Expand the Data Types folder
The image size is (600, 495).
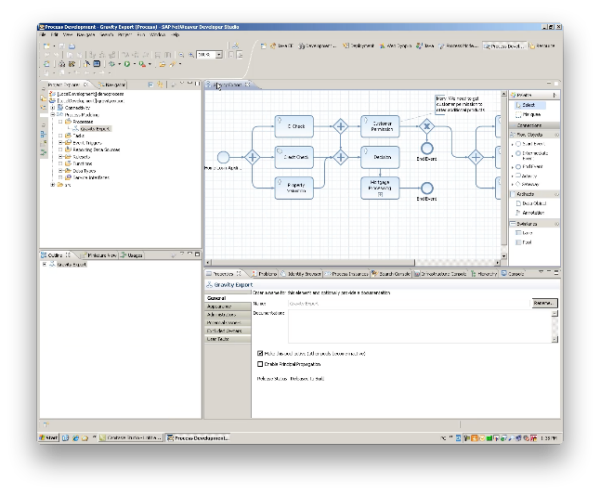click(60, 171)
